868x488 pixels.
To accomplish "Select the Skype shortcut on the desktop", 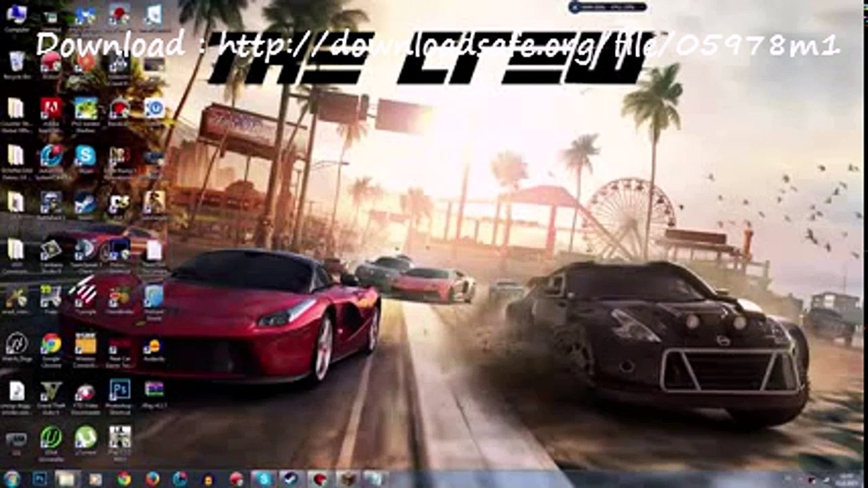I will (85, 159).
